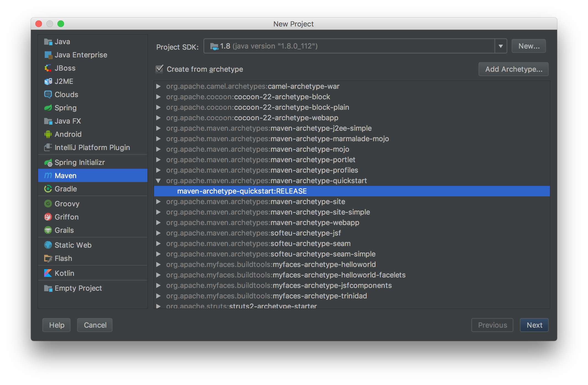
Task: Select the JBoss project category
Action: (x=65, y=68)
